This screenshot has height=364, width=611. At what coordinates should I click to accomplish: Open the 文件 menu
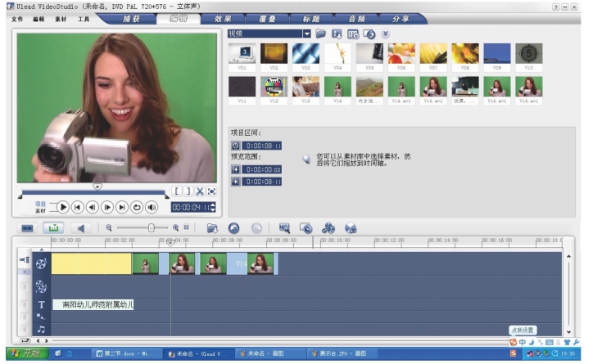18,18
